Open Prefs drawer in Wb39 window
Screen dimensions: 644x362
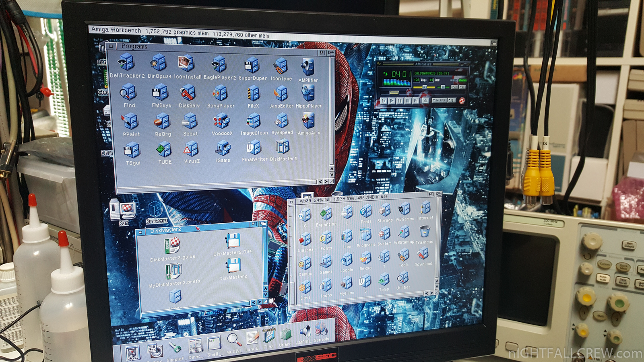365,211
